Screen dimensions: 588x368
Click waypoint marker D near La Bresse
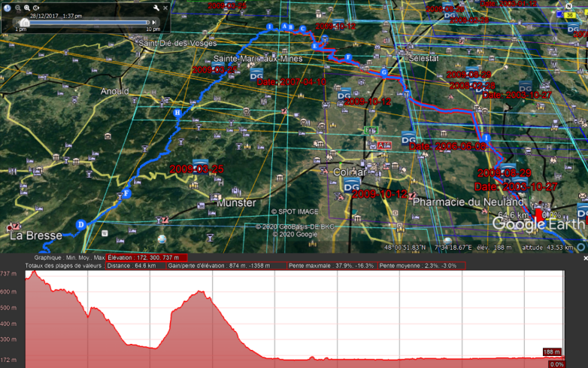click(x=80, y=224)
